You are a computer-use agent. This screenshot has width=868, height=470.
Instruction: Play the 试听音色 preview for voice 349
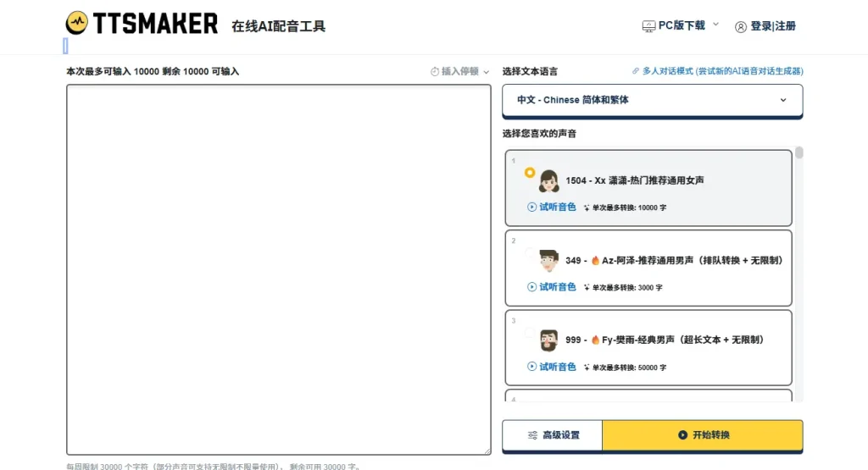click(x=552, y=287)
